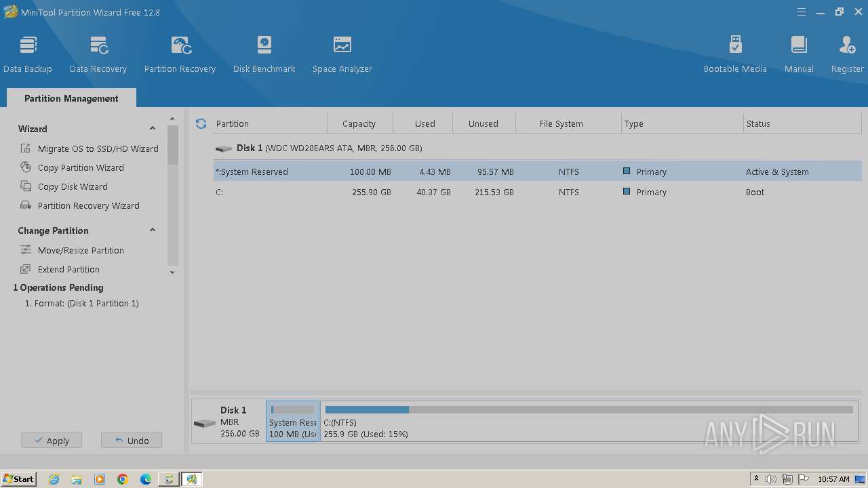
Task: Open Microsoft Edge from taskbar
Action: pos(146,479)
